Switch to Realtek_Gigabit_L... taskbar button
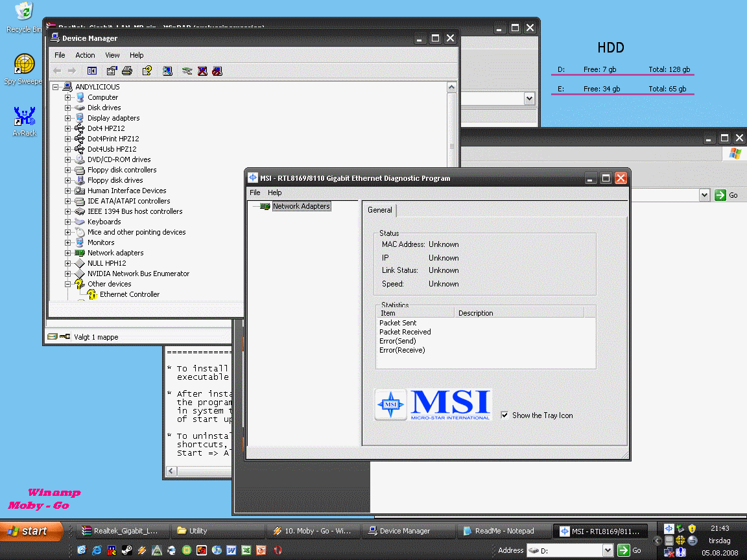 pyautogui.click(x=123, y=530)
